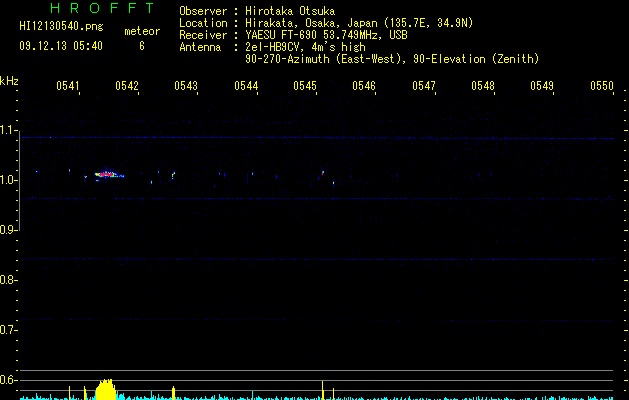Screen dimensions: 629x400
Task: Click the 0542 time marker
Action: (x=127, y=86)
